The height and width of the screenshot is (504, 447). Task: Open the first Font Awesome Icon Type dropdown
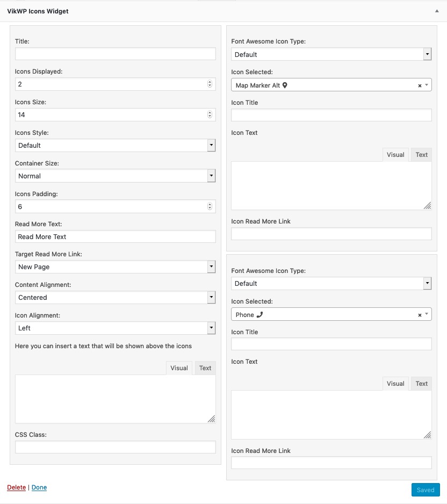pos(427,54)
